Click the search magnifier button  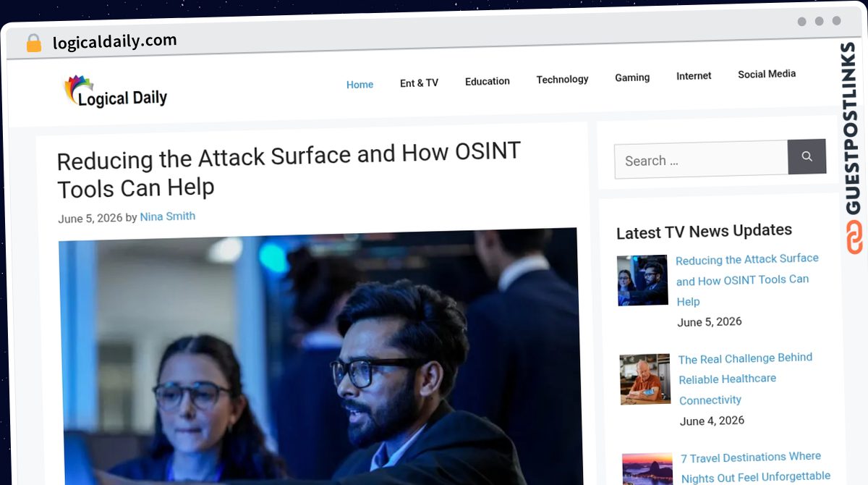tap(807, 156)
